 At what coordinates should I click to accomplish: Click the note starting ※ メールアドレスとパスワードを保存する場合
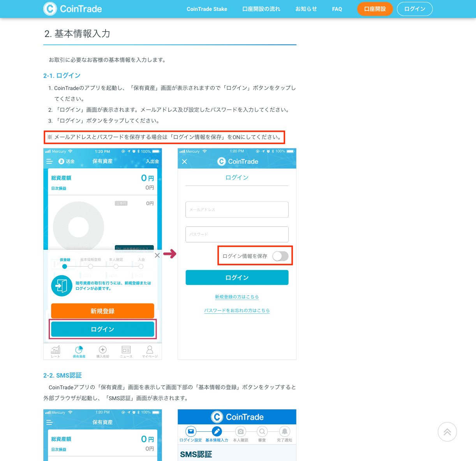tap(164, 137)
